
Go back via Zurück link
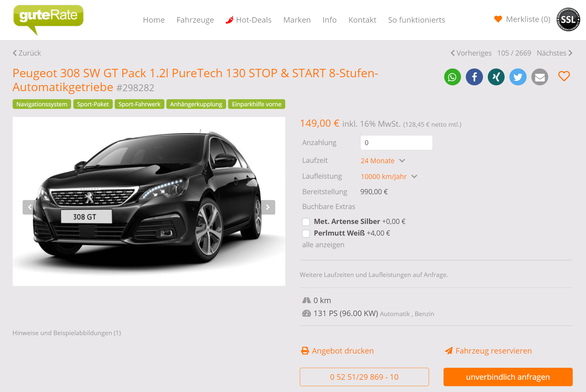coord(27,53)
